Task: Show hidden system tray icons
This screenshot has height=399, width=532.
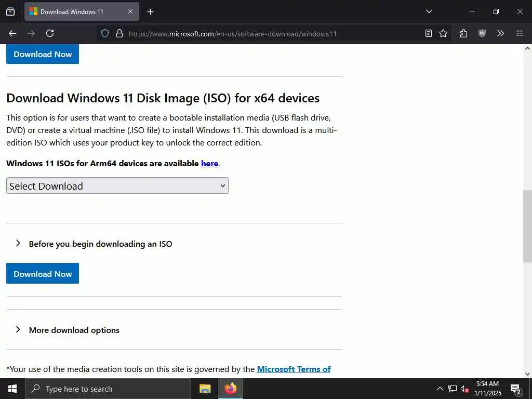Action: point(440,389)
